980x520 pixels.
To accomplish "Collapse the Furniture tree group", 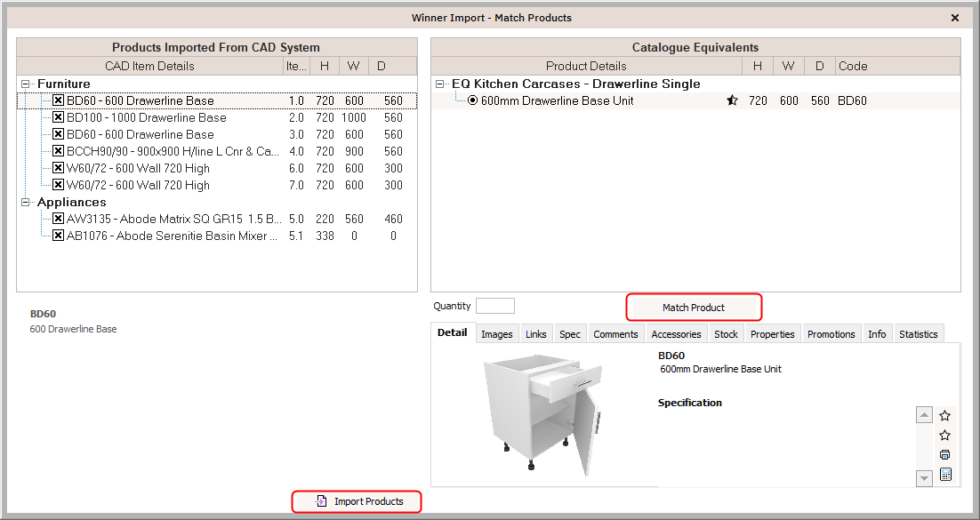I will [26, 84].
